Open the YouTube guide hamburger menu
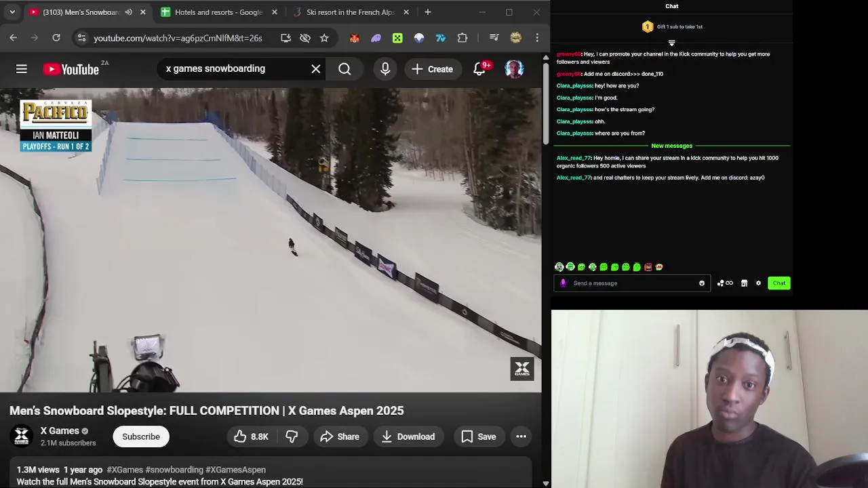Screen dimensions: 868x488 point(22,68)
